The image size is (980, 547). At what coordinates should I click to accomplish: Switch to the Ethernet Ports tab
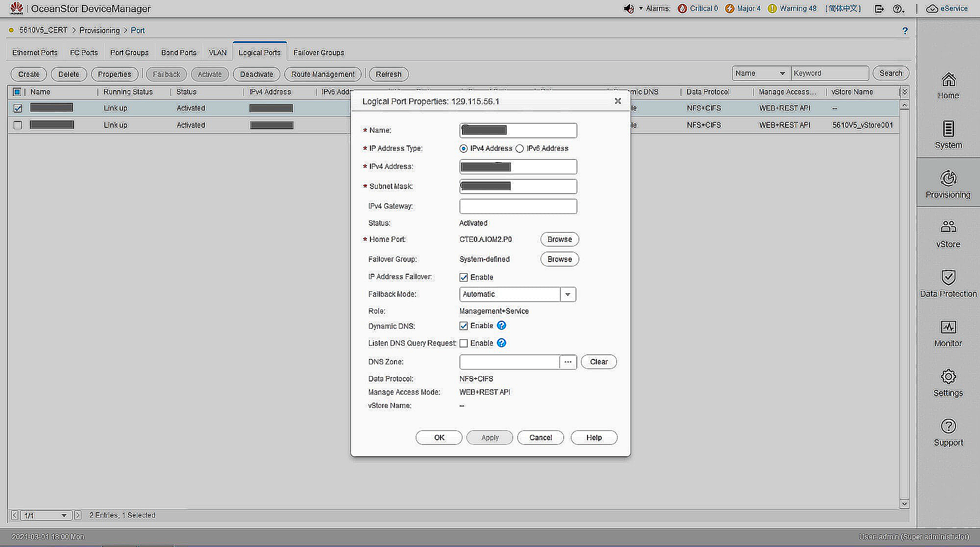[34, 52]
